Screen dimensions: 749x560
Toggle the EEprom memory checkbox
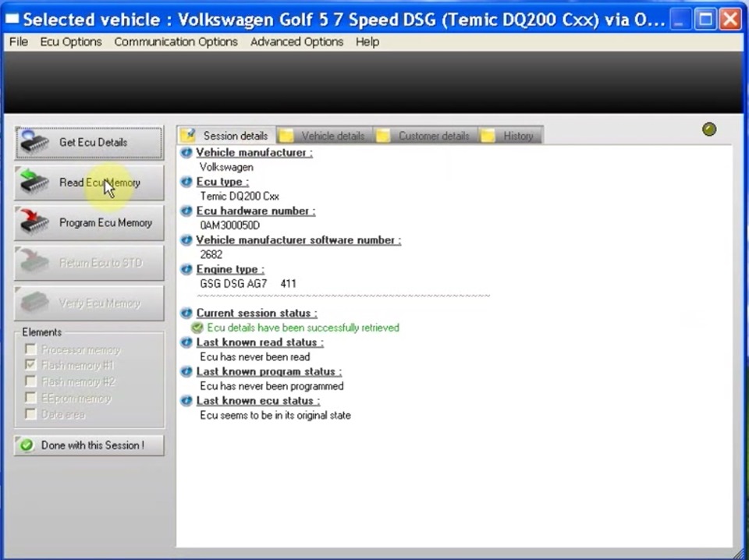30,397
